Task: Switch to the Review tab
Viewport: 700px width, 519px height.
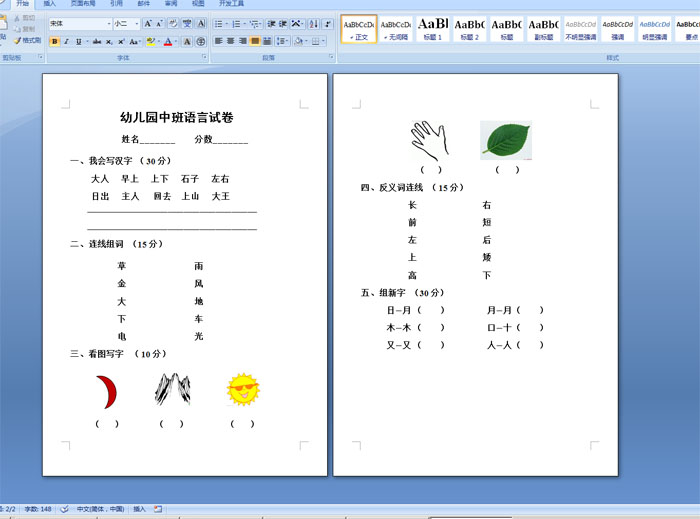Action: pos(171,4)
